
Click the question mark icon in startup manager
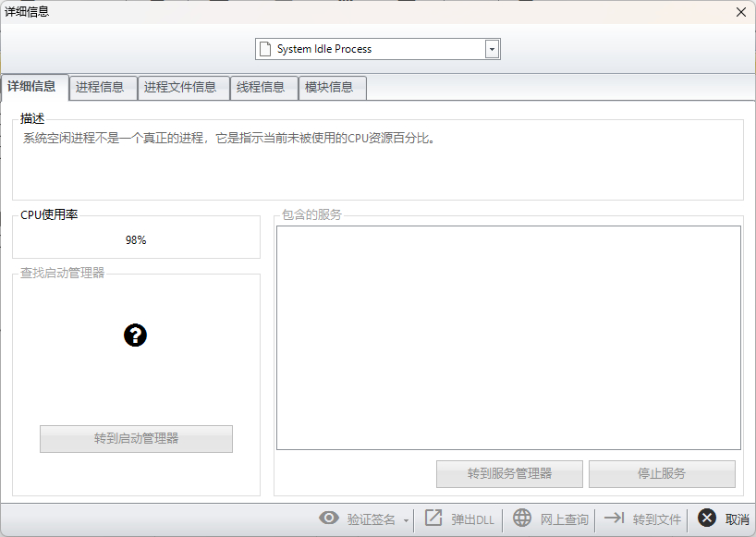pos(136,335)
